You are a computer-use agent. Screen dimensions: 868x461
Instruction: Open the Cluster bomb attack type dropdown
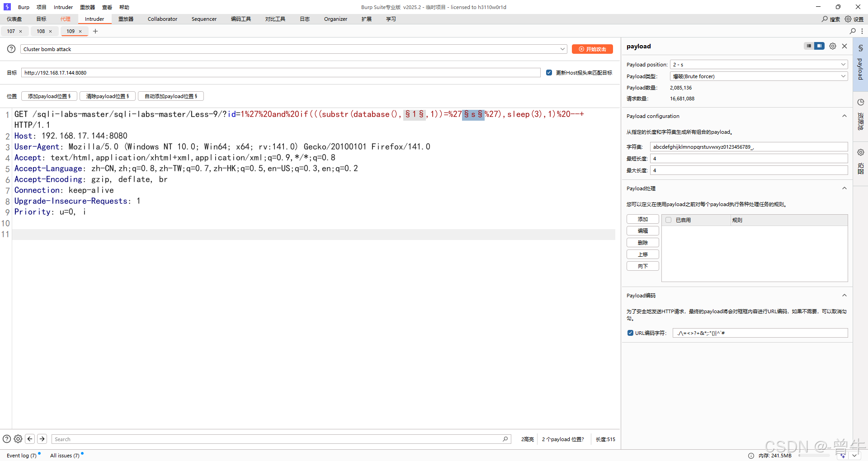[294, 49]
